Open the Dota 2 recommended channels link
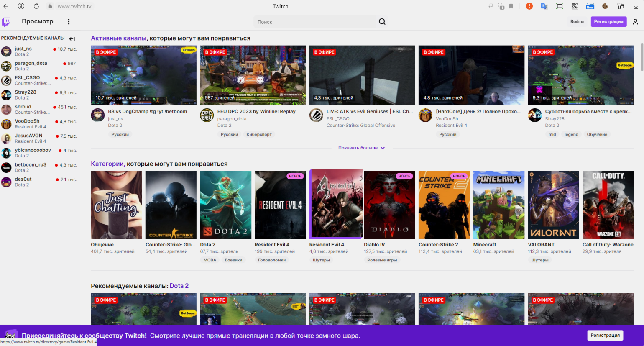The width and height of the screenshot is (644, 346). [x=179, y=286]
